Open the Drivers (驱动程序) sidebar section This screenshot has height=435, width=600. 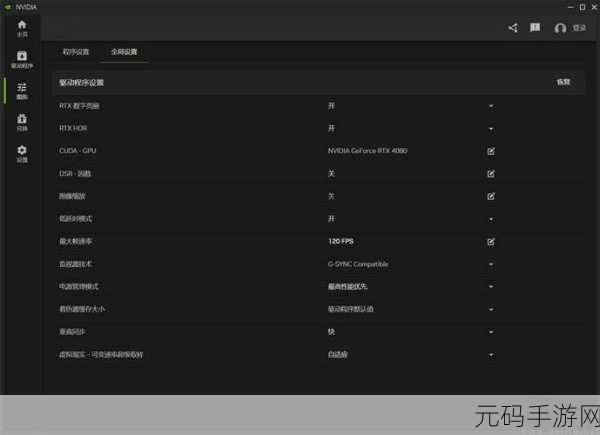click(22, 60)
